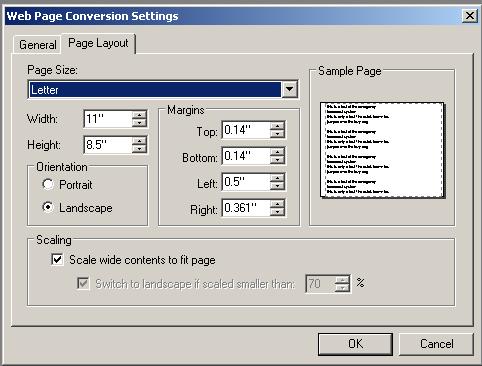This screenshot has height=366, width=482.
Task: Click the Sample Page preview thumbnail
Action: (382, 150)
